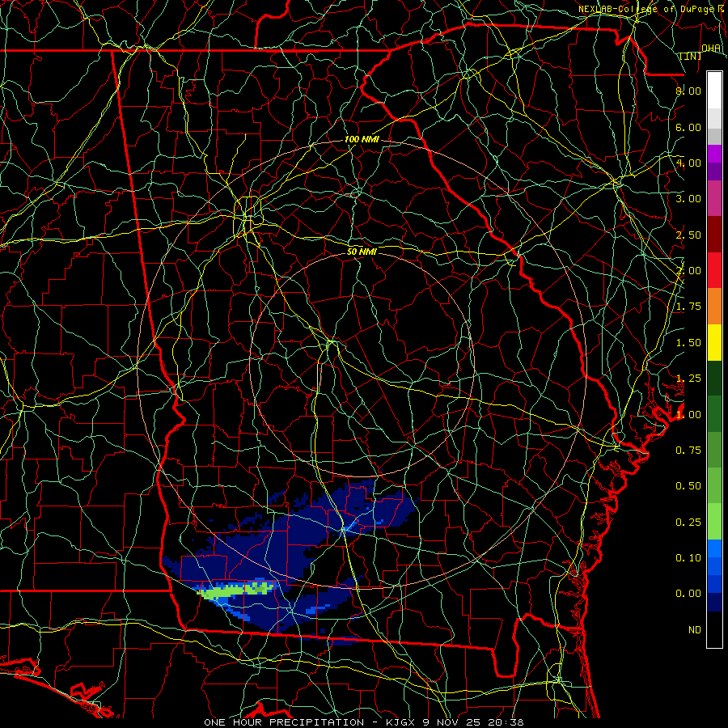Image resolution: width=728 pixels, height=728 pixels.
Task: Select the 6.00 legend value
Action: [688, 127]
